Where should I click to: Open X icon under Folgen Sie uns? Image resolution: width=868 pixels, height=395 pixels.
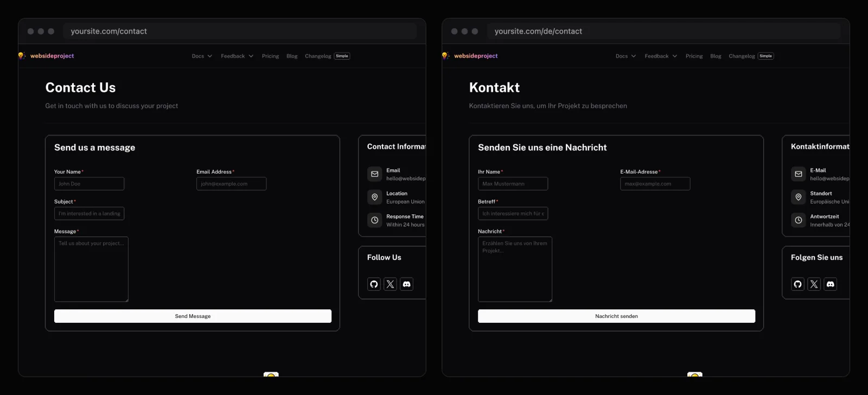click(x=814, y=284)
